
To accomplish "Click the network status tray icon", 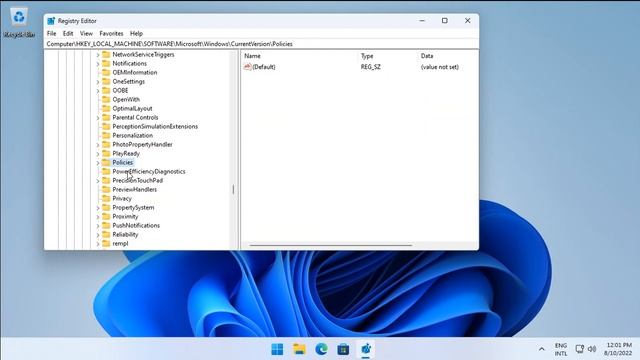I will [x=580, y=349].
